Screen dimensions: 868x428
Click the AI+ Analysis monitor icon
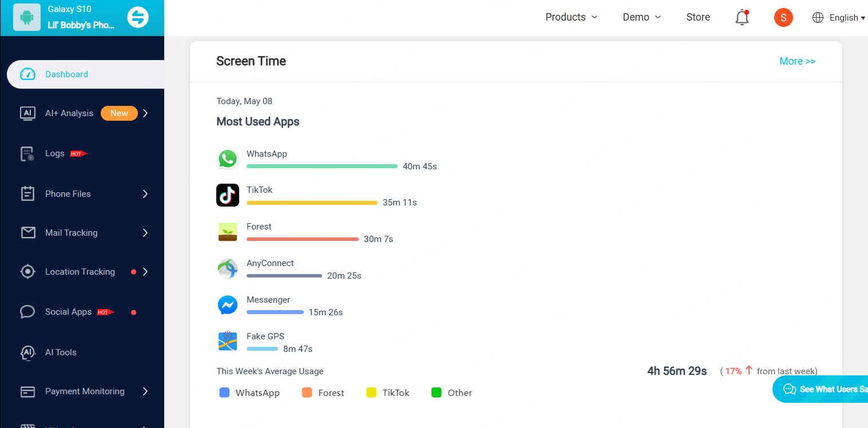tap(27, 113)
